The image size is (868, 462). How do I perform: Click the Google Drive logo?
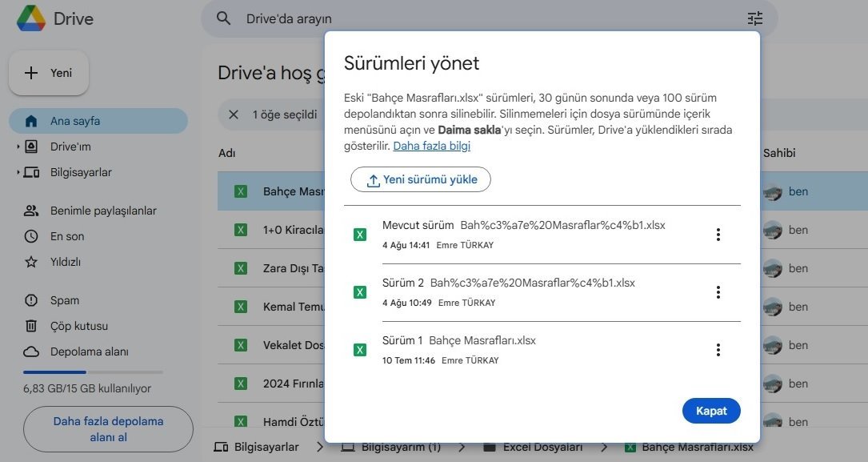pyautogui.click(x=31, y=18)
